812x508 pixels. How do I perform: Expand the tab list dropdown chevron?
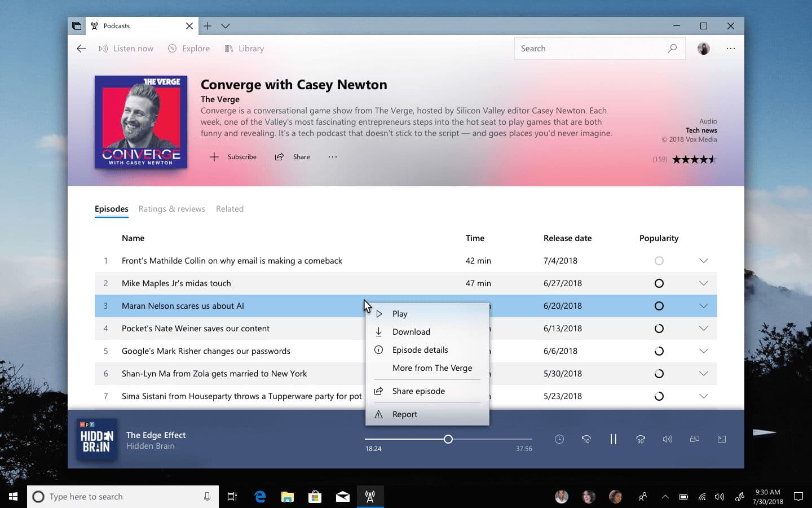[226, 26]
